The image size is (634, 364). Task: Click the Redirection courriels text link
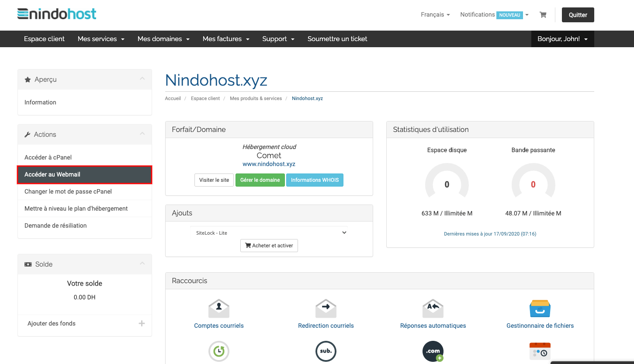point(326,326)
